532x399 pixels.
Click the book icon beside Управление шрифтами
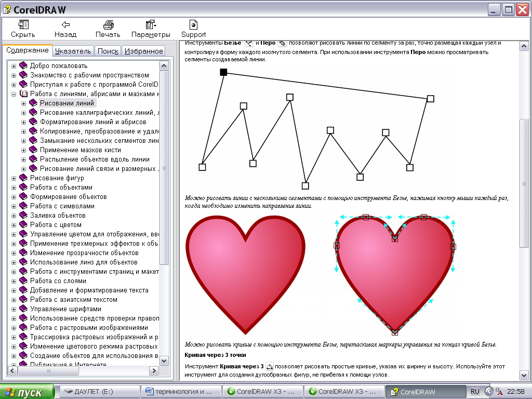click(23, 309)
